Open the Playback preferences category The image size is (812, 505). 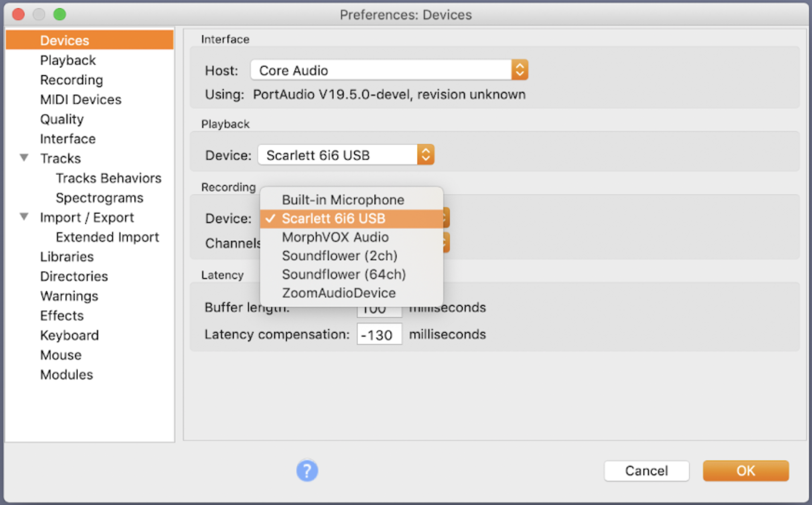tap(68, 60)
